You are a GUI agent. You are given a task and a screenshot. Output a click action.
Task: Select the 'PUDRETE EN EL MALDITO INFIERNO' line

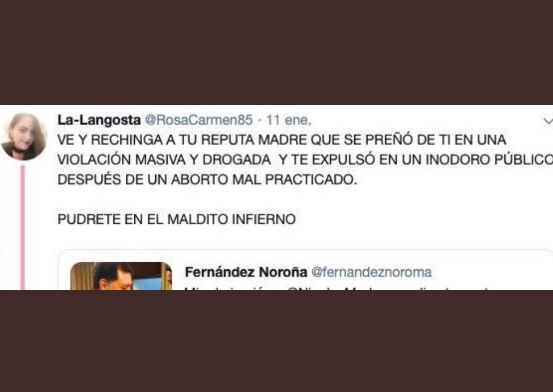coord(177,220)
